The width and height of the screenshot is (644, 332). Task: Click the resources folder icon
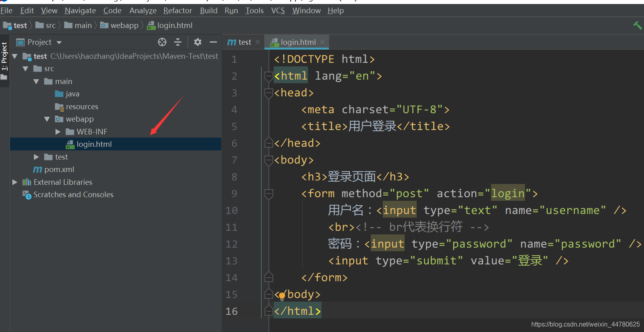[59, 107]
